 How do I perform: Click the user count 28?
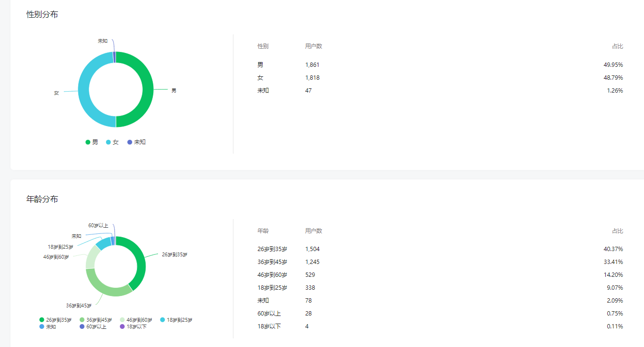[x=308, y=314]
